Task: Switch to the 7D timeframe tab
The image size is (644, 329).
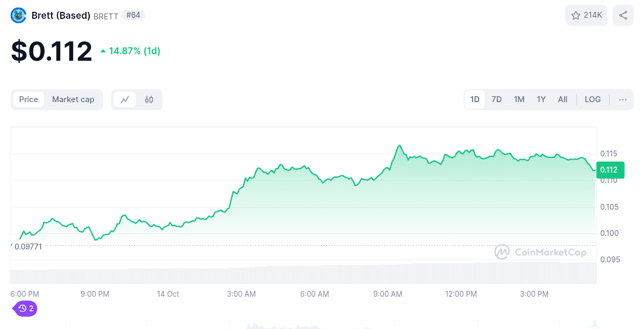Action: click(496, 99)
